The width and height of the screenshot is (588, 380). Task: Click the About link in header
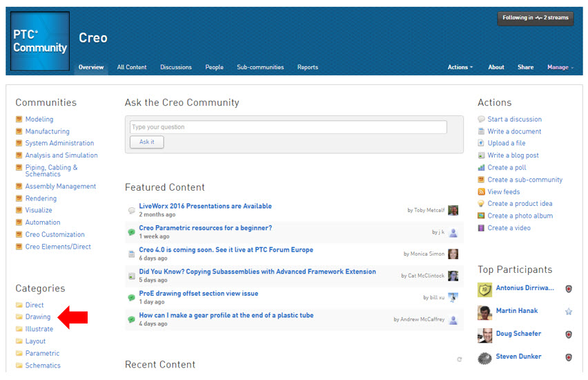coord(496,67)
